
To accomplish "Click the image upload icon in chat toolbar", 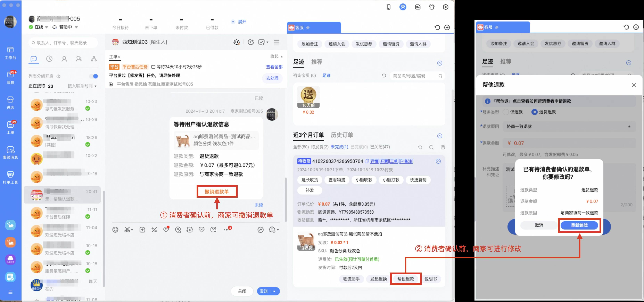I will coord(142,230).
